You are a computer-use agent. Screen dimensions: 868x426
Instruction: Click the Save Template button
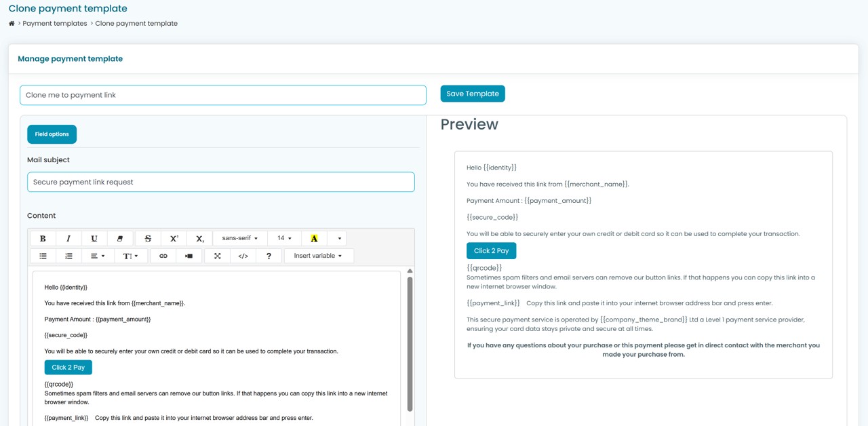(x=472, y=94)
